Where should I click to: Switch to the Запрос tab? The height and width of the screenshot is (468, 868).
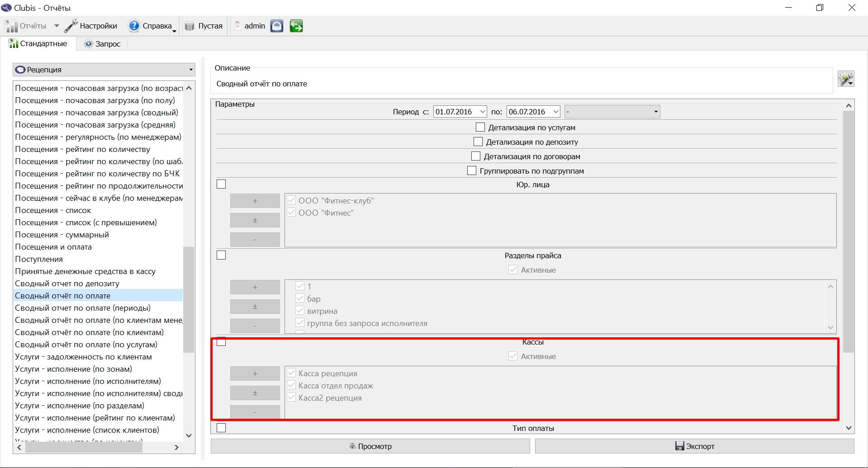click(x=102, y=44)
